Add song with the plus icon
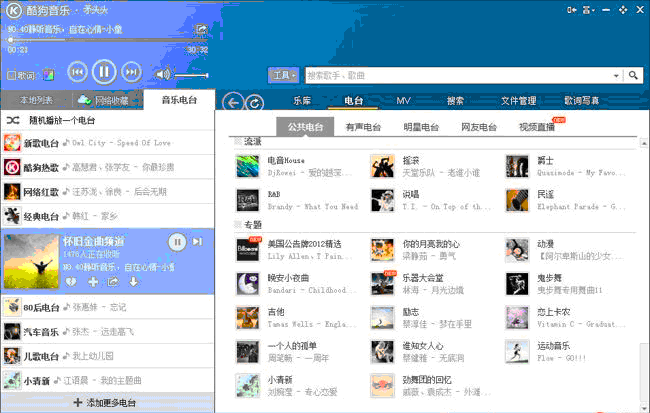This screenshot has height=413, width=650. coord(93,282)
